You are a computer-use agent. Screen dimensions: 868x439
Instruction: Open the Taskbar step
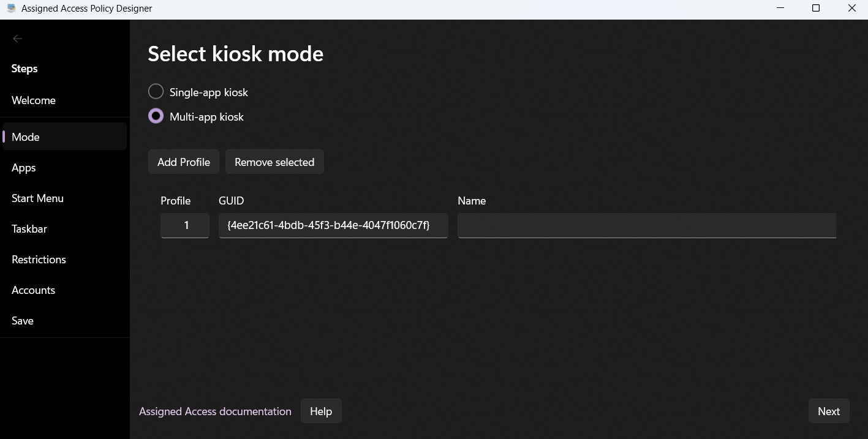click(x=64, y=229)
